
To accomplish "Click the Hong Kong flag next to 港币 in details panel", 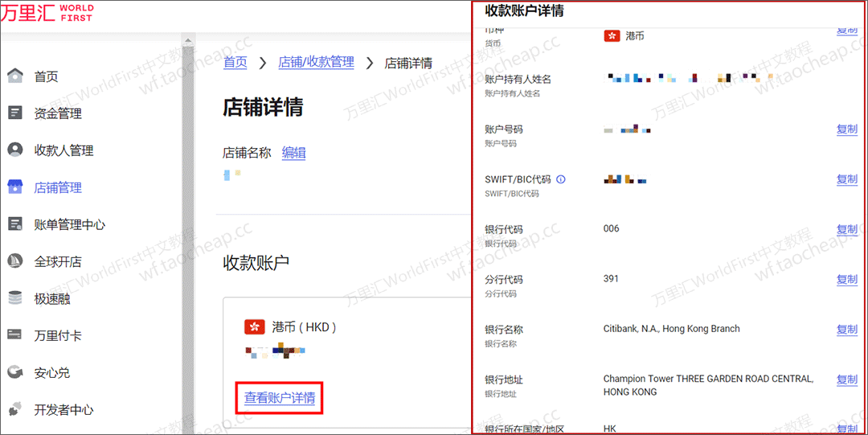I will coord(612,35).
